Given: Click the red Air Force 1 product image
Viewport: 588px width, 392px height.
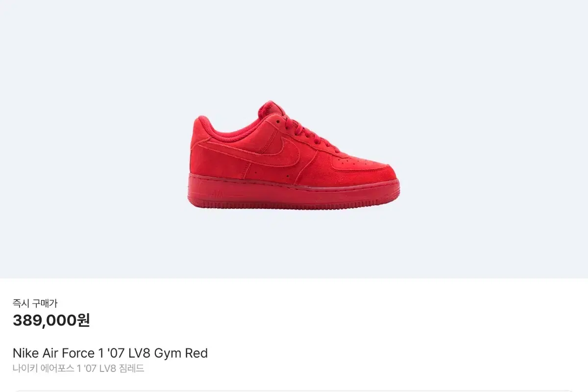Looking at the screenshot, I should click(x=294, y=155).
